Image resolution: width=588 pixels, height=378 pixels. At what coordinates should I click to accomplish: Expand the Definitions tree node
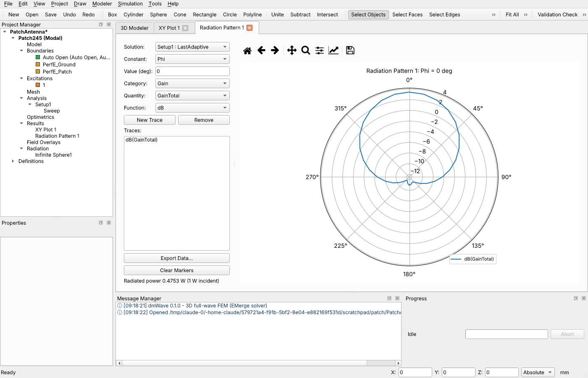click(x=13, y=161)
